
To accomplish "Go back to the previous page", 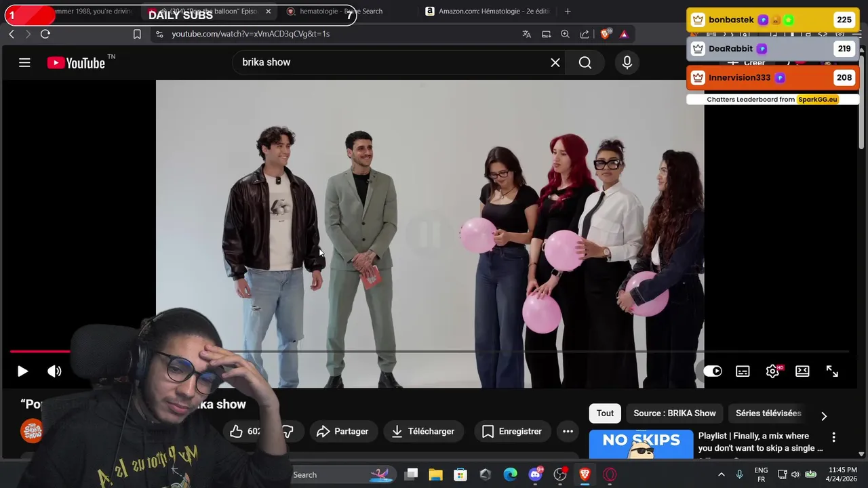I will pyautogui.click(x=11, y=34).
